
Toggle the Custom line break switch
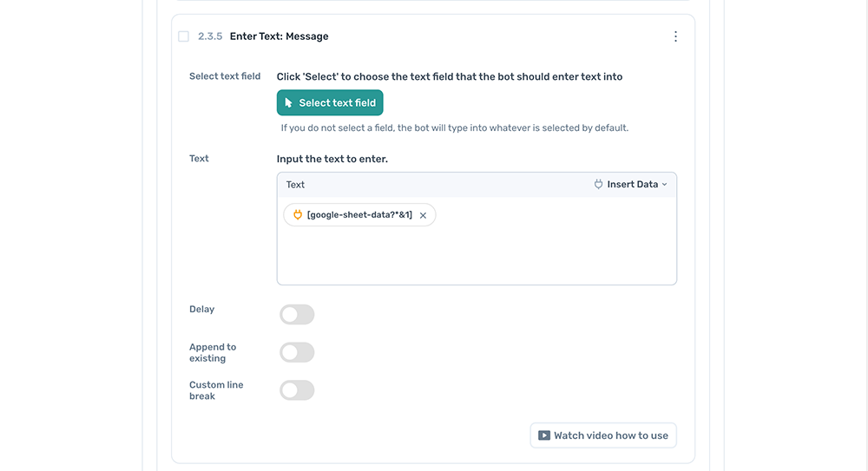[297, 390]
